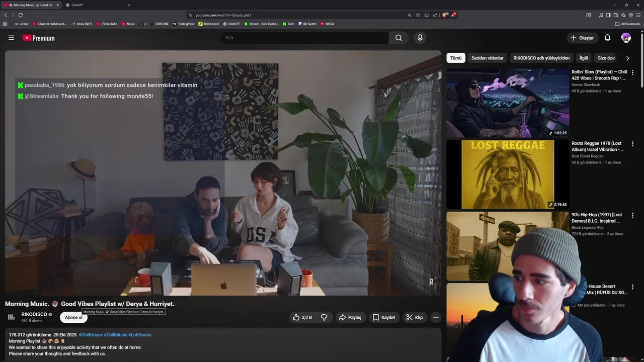Screen dimensions: 644x362
Task: Click the YouTube Ara search field
Action: 304,38
